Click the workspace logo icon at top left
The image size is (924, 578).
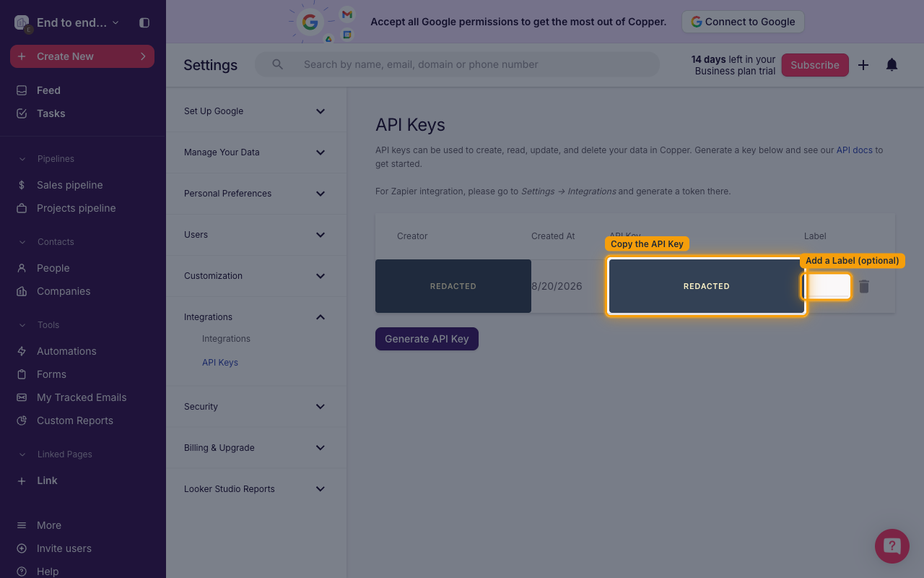[22, 22]
